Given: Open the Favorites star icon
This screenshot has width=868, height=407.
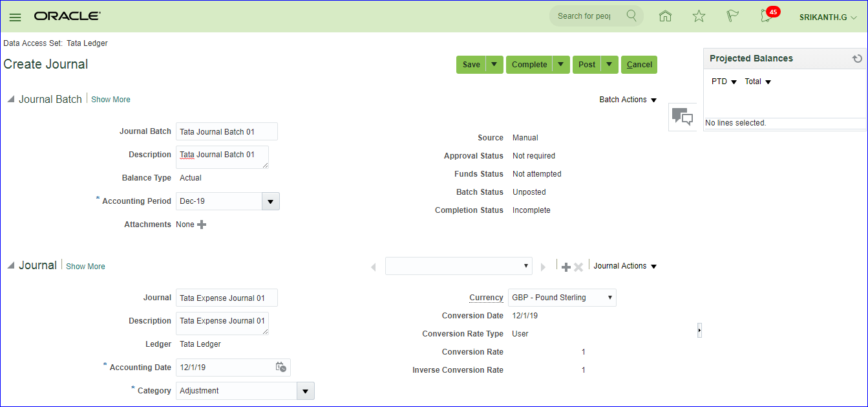Looking at the screenshot, I should [699, 16].
